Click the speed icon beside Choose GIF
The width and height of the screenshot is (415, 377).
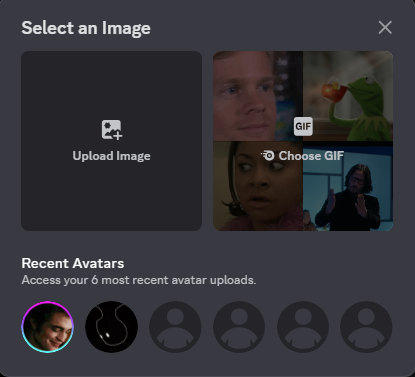(x=268, y=155)
